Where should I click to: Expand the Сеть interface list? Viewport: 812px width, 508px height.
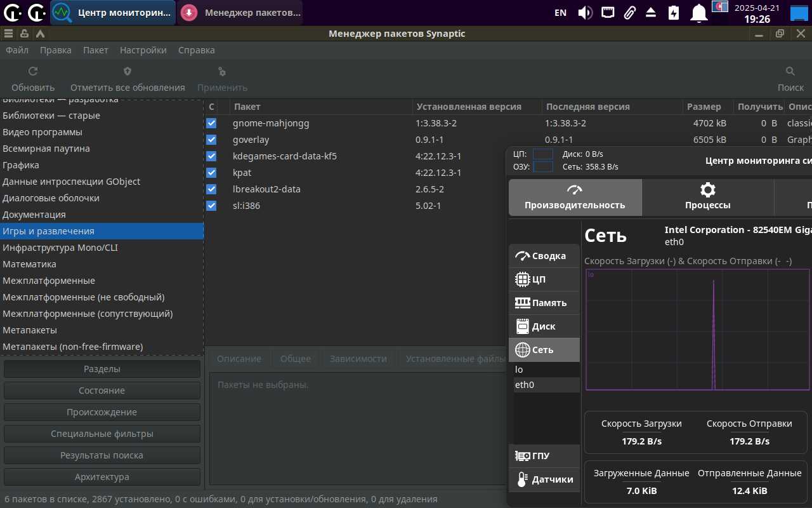[x=544, y=350]
